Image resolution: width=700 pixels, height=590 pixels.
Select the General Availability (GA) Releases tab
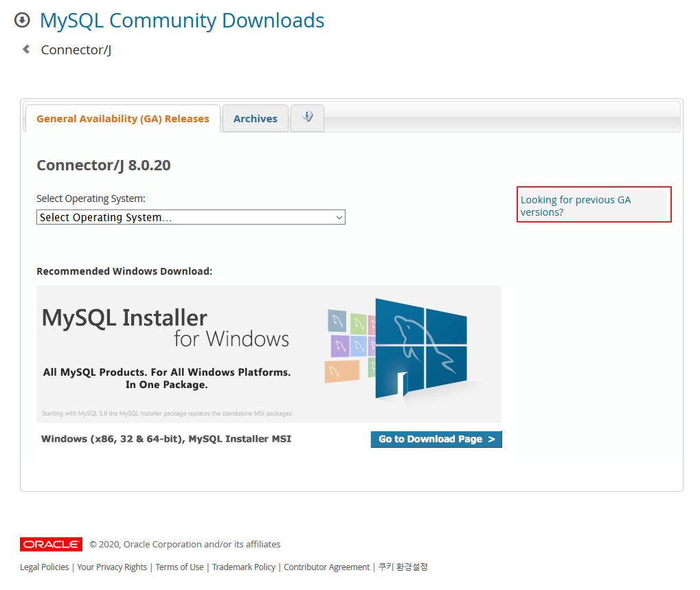[122, 118]
